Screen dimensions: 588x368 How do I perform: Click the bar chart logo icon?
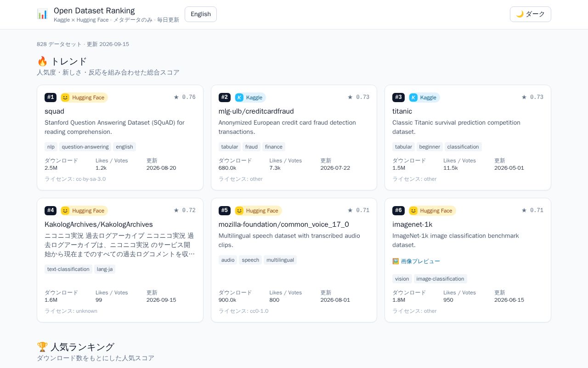(x=42, y=14)
